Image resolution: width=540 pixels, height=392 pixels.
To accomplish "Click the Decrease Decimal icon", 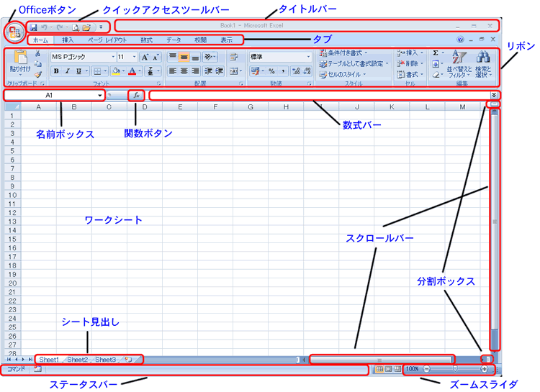I will click(x=307, y=71).
